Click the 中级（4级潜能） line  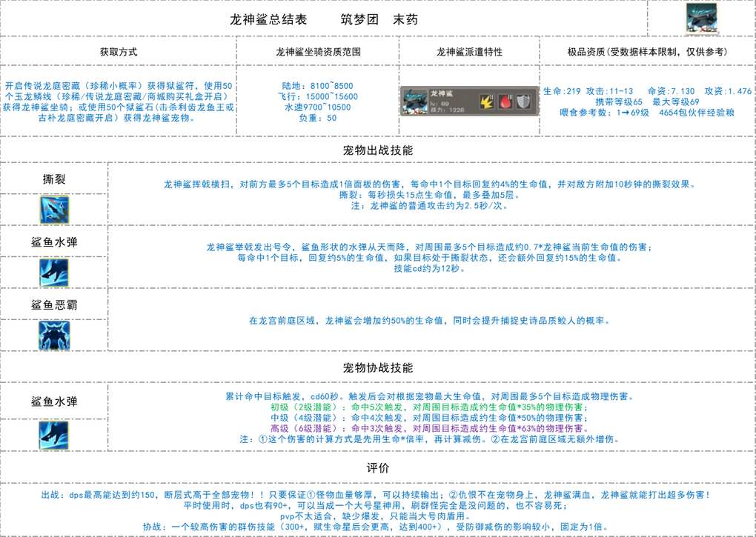point(430,418)
